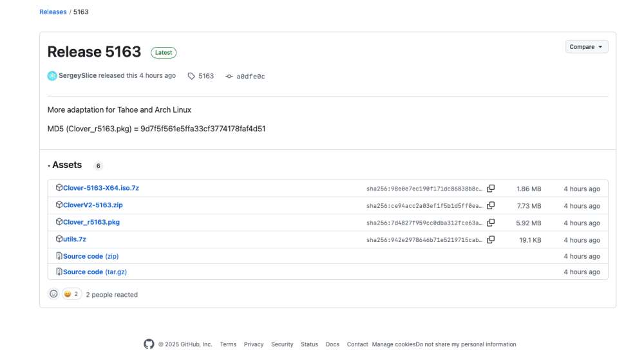This screenshot has width=644, height=363.
Task: Copy sha256 of Clover-5163-X64.iso.7z
Action: click(490, 189)
